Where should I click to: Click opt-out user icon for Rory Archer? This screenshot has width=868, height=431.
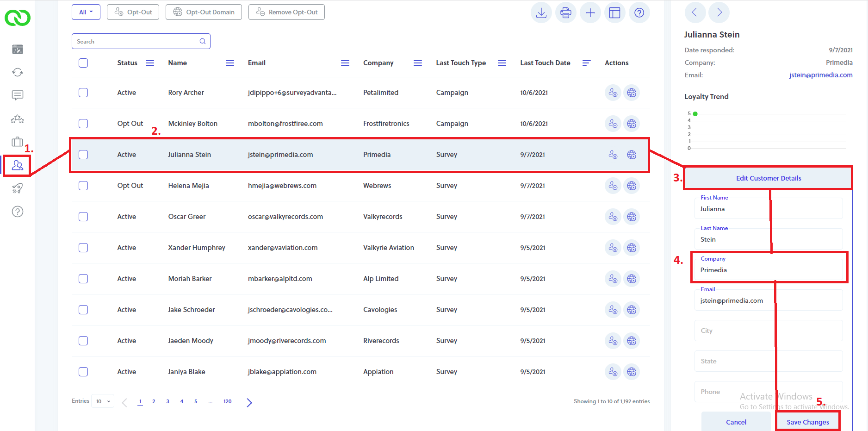tap(613, 93)
